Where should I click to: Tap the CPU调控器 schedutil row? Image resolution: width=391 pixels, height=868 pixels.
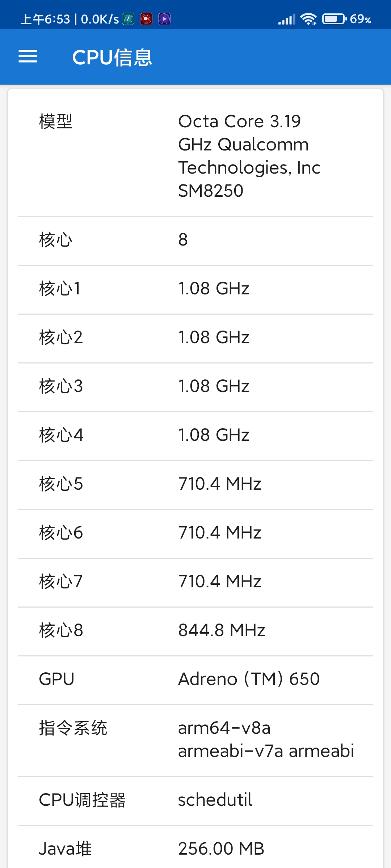coord(195,801)
